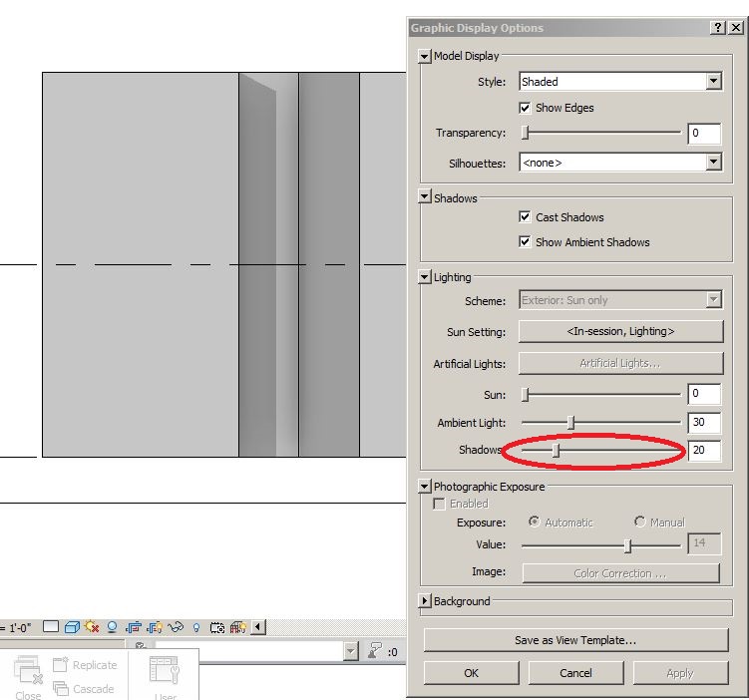Viewport: 749px width, 700px height.
Task: Close the Graphic Display Options dialog
Action: pyautogui.click(x=736, y=28)
